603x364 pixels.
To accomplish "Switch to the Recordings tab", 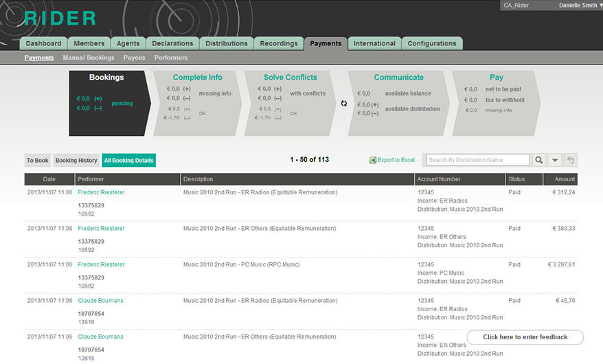I will [x=279, y=43].
